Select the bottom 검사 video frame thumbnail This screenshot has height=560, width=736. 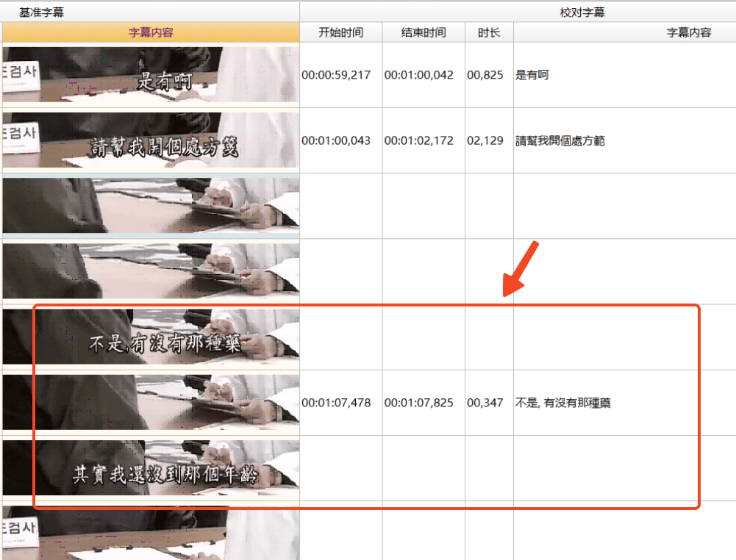tap(150, 536)
